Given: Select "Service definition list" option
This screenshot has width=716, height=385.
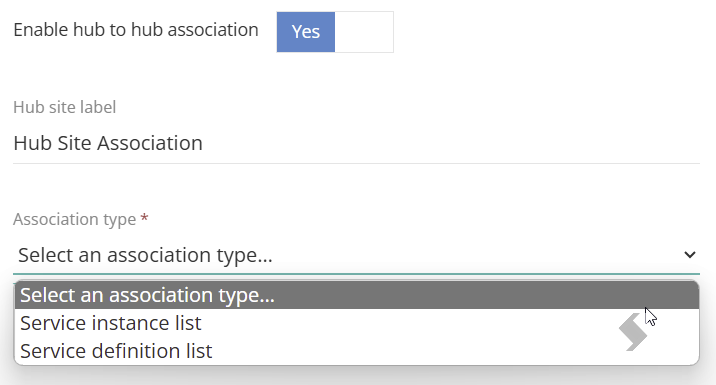Looking at the screenshot, I should tap(357, 351).
